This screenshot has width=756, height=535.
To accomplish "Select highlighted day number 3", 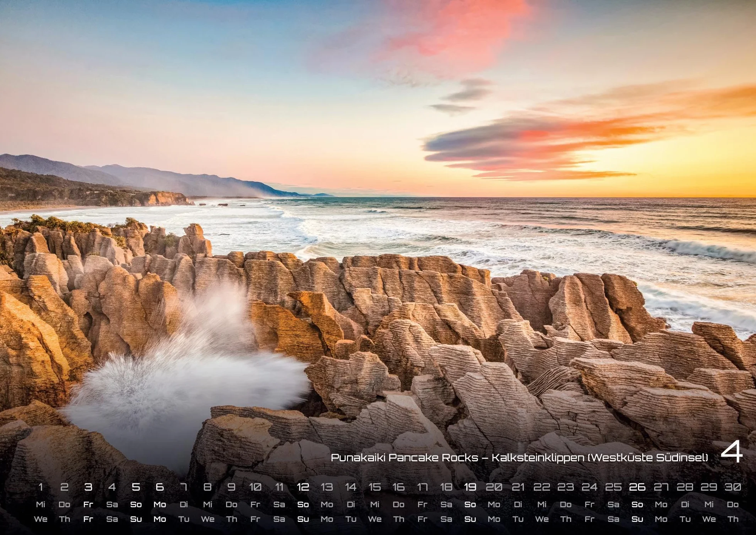I will [x=88, y=487].
